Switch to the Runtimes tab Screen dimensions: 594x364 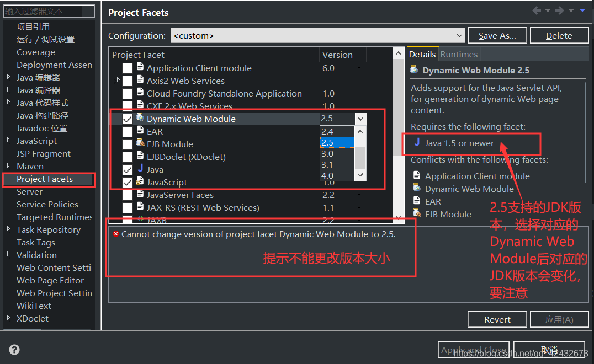459,55
